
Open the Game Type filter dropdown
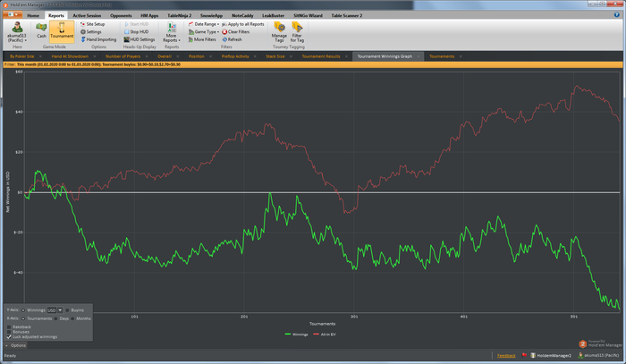click(204, 31)
